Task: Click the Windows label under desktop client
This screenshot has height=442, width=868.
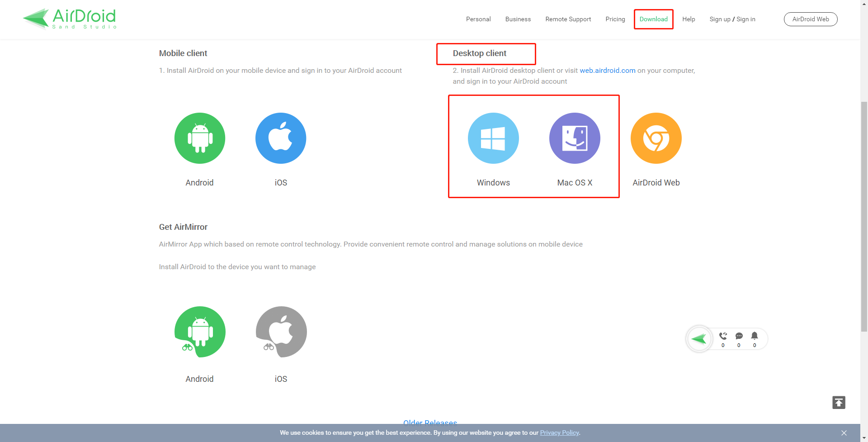Action: (493, 183)
